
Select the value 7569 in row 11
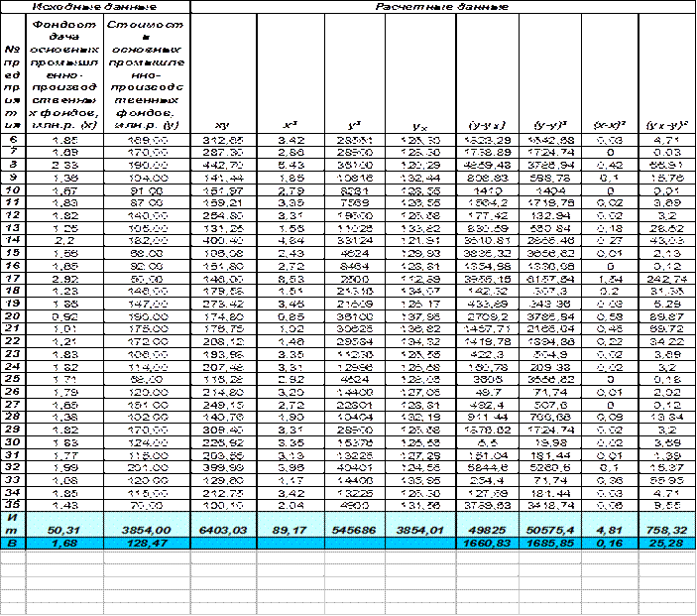[x=355, y=202]
